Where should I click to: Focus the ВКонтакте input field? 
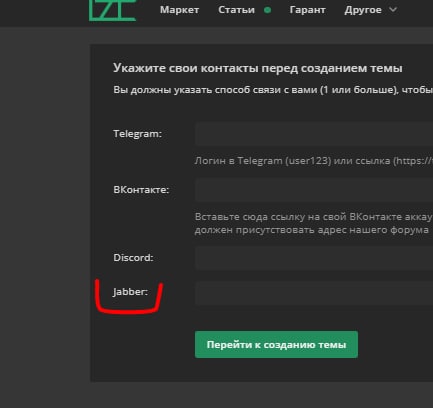(x=314, y=190)
